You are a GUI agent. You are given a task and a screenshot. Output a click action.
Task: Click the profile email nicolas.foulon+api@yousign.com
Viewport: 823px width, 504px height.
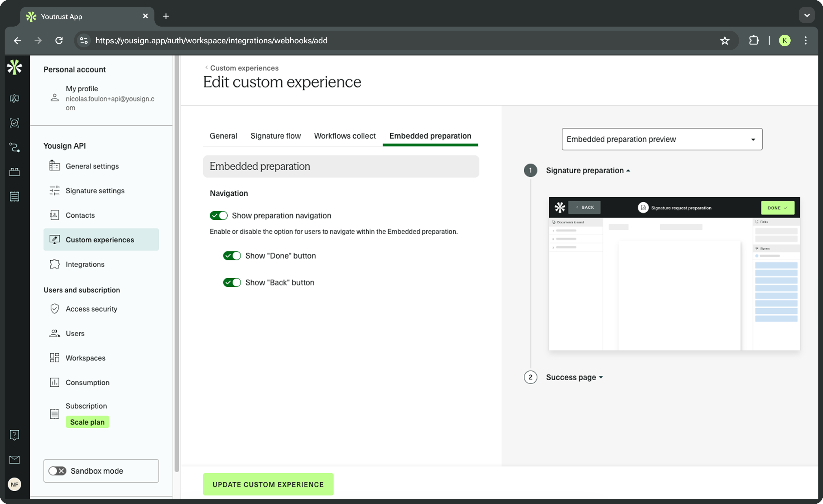[110, 103]
